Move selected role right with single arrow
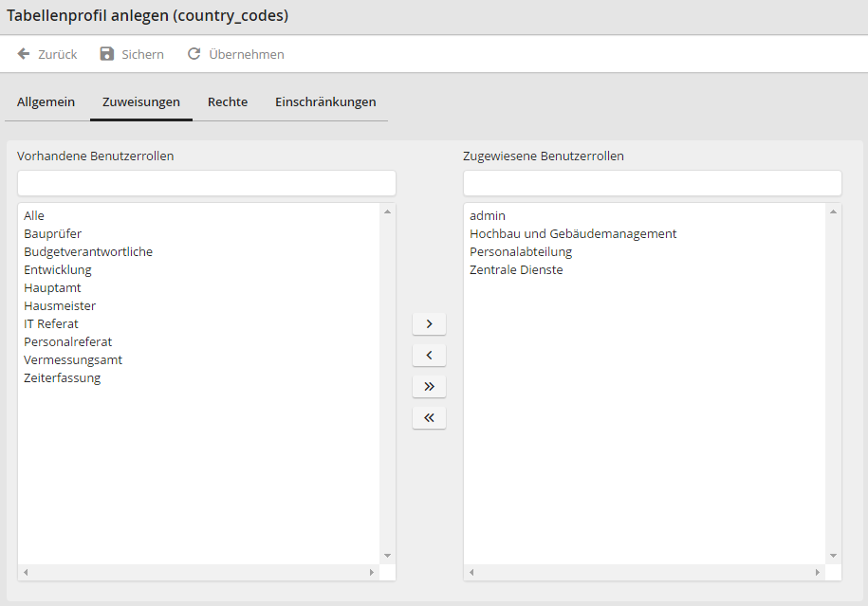Screen dimensions: 868x606 (x=429, y=324)
